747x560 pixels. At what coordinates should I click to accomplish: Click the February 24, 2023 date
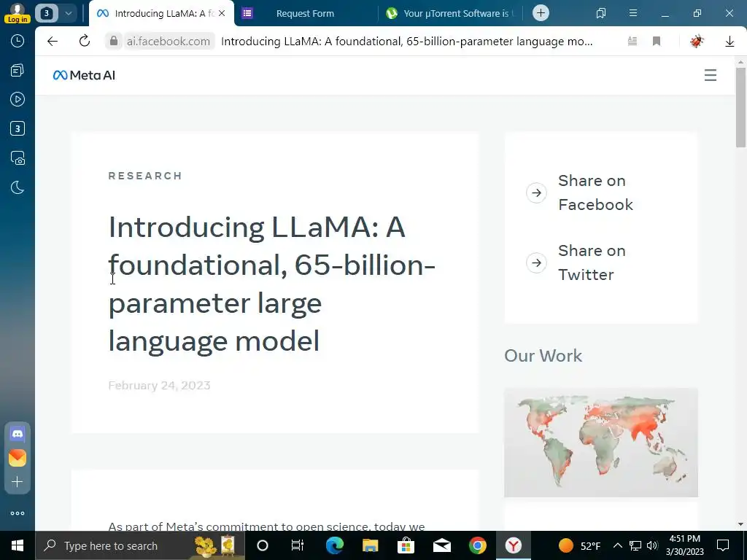pos(159,385)
